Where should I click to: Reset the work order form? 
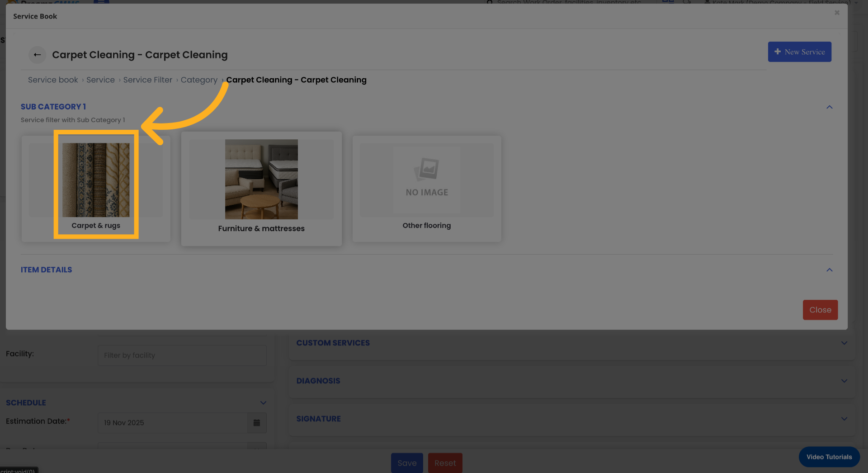point(445,463)
